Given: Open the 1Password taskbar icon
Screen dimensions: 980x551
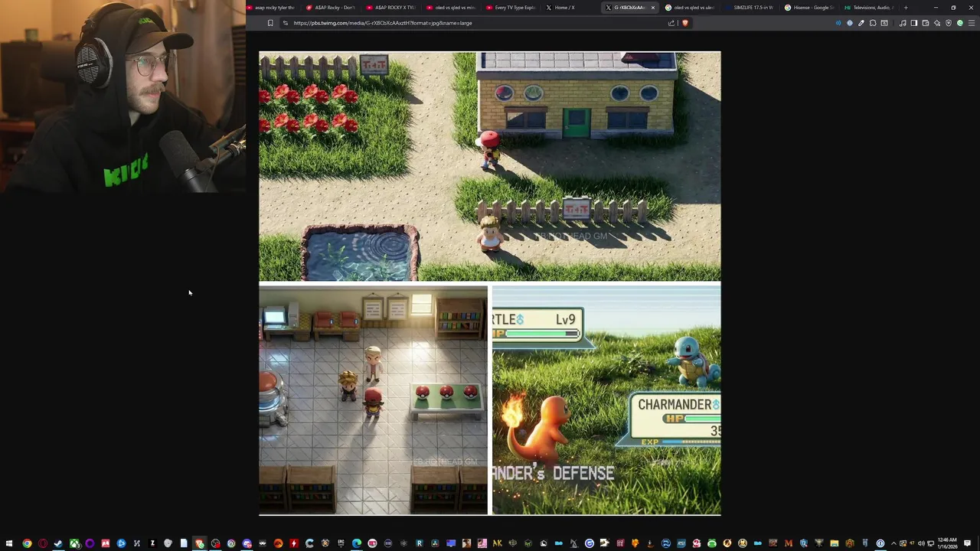Looking at the screenshot, I should click(880, 543).
